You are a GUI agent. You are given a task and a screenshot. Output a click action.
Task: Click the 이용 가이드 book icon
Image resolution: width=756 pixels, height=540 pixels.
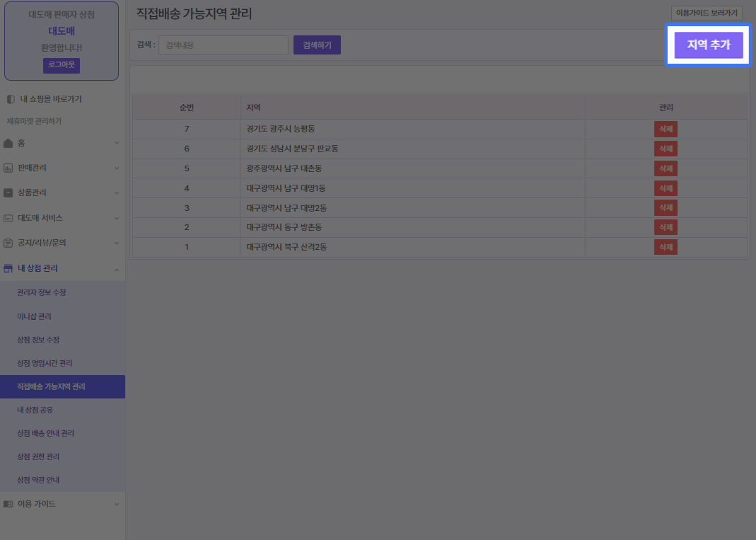point(8,504)
